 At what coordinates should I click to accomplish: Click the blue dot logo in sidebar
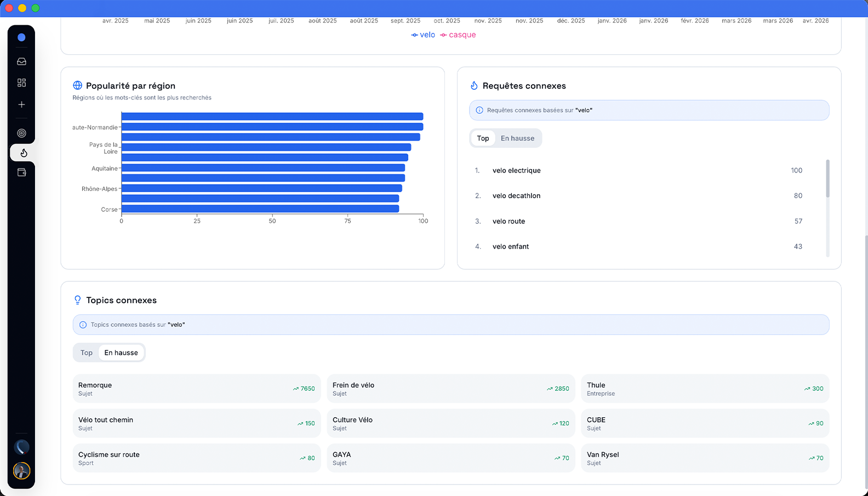(x=21, y=37)
